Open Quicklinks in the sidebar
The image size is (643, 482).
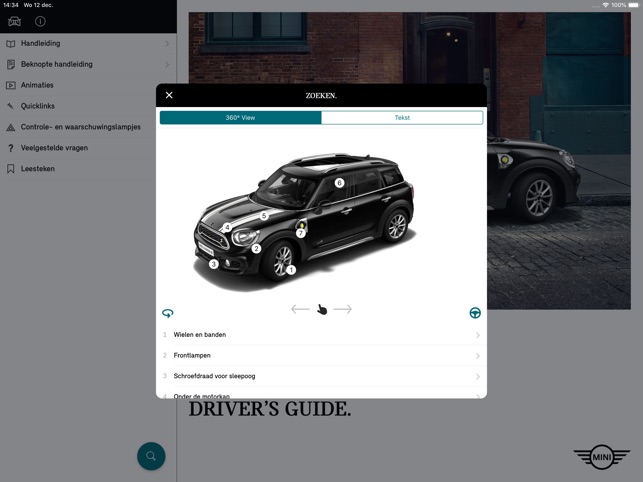point(88,106)
